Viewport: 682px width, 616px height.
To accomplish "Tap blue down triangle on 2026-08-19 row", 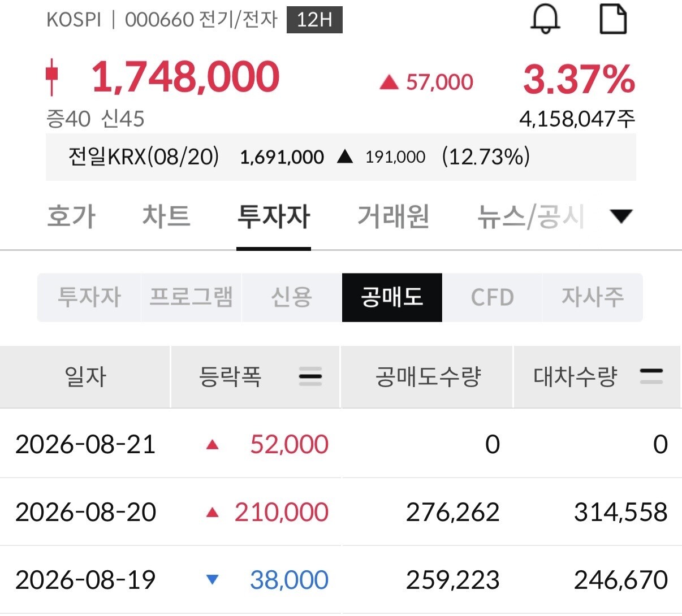I will [213, 579].
